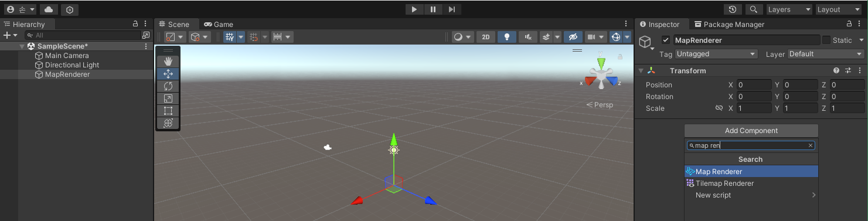Toggle hidden objects visibility
868x221 pixels.
[x=573, y=37]
